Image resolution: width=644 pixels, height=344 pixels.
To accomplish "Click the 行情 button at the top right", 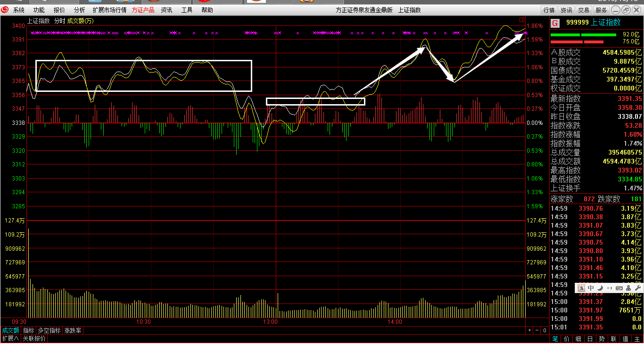I will (x=549, y=10).
